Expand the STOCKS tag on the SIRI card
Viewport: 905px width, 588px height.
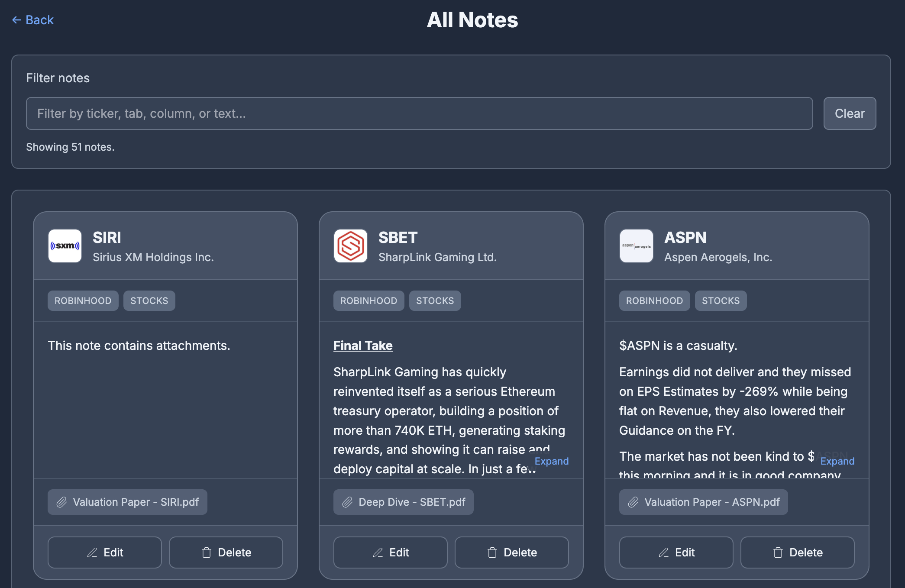point(149,300)
